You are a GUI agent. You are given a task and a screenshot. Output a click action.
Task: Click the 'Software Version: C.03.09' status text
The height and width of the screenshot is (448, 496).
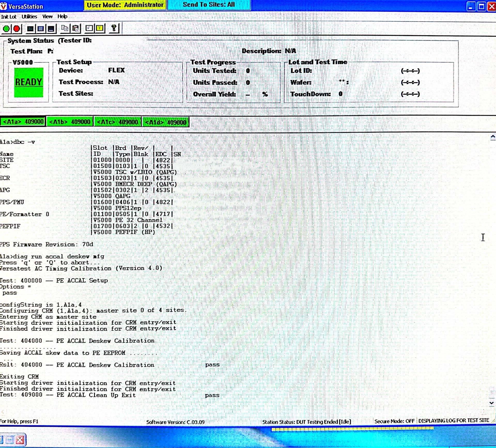(x=175, y=422)
